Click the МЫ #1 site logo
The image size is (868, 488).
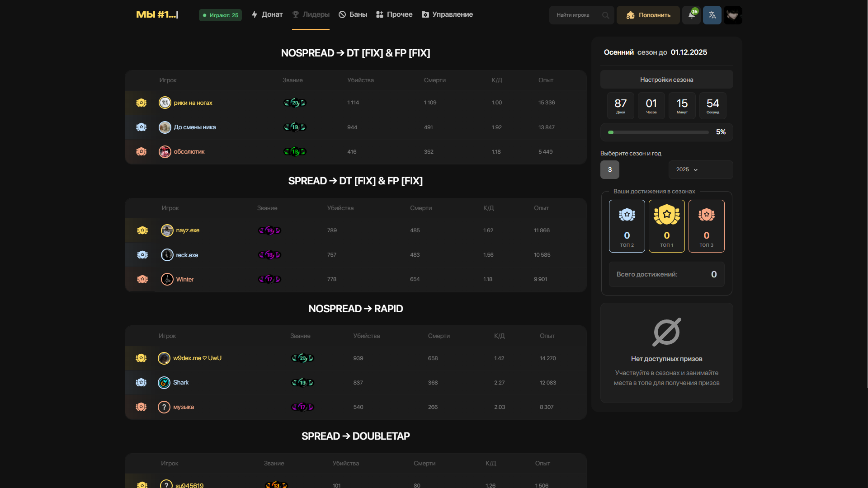click(x=157, y=14)
